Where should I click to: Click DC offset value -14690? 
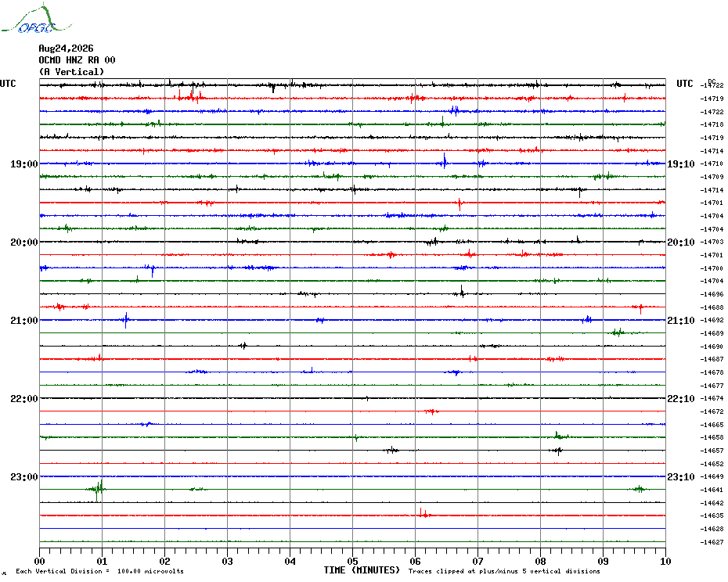click(x=712, y=347)
